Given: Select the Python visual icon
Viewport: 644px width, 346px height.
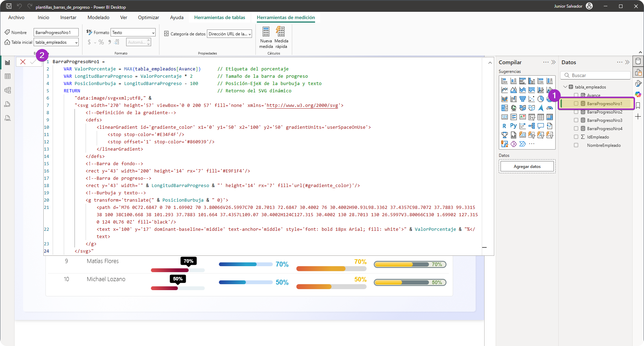Looking at the screenshot, I should coord(513,126).
